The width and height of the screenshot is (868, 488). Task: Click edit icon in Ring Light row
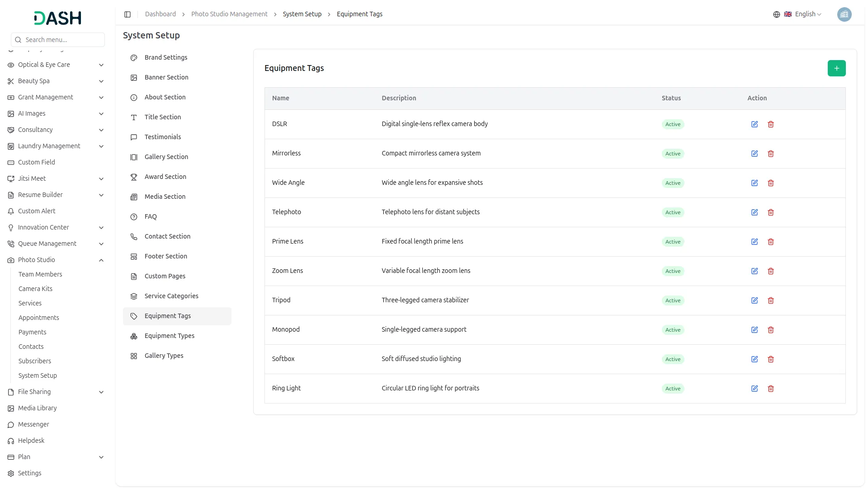click(x=755, y=389)
